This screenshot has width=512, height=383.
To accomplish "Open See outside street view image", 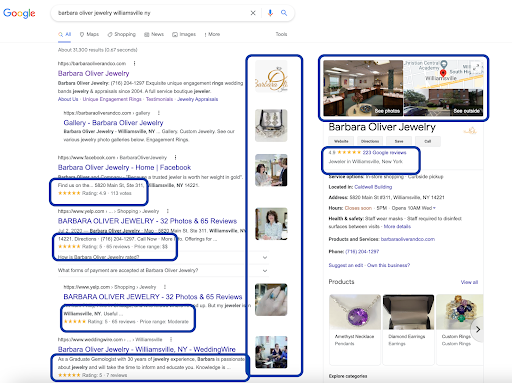I will coord(443,102).
